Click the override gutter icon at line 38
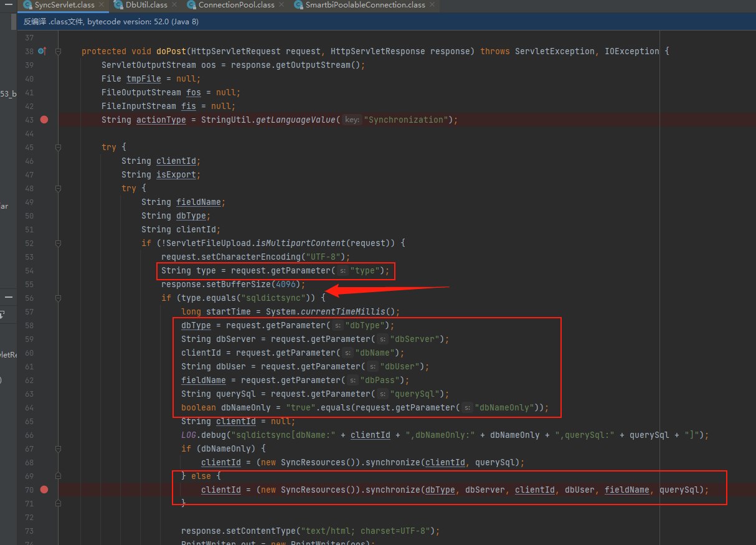 [42, 51]
